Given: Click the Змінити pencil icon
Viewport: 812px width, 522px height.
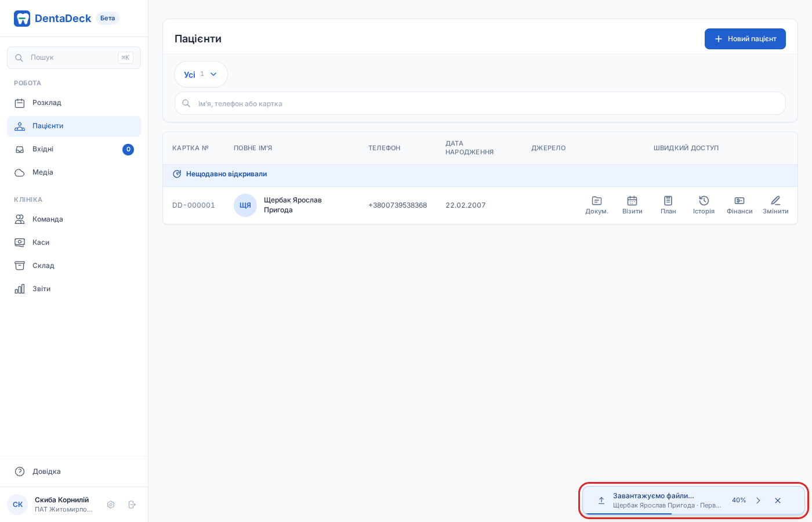Looking at the screenshot, I should pyautogui.click(x=775, y=205).
